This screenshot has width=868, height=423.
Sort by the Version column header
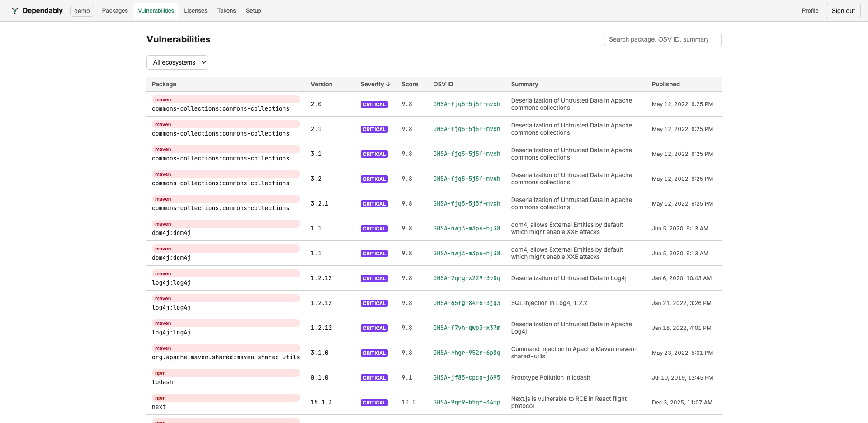click(x=321, y=85)
